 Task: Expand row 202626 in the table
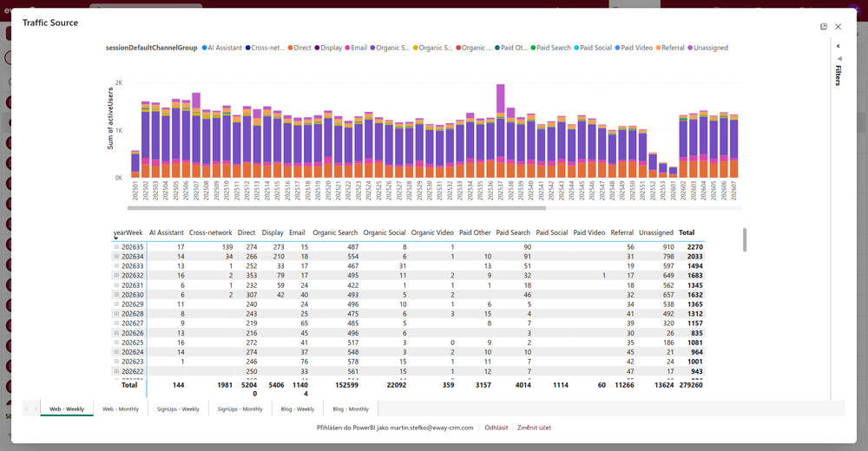tap(116, 332)
